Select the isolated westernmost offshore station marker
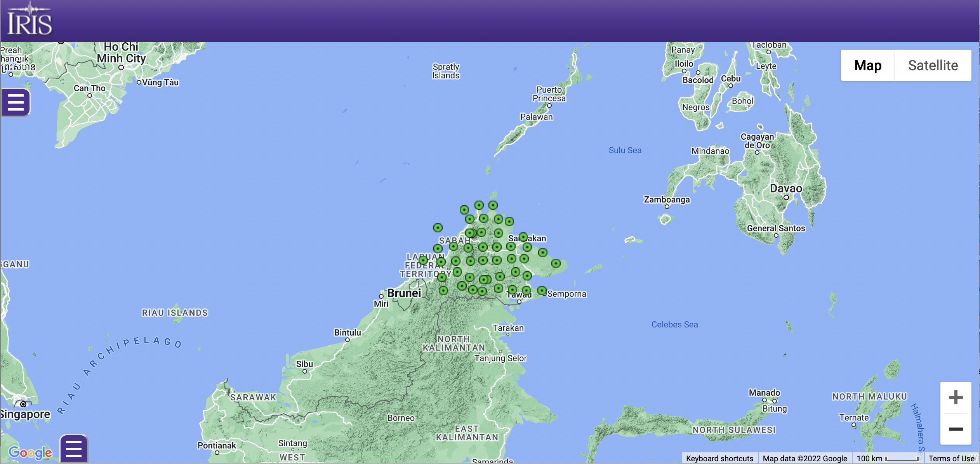 pos(438,227)
